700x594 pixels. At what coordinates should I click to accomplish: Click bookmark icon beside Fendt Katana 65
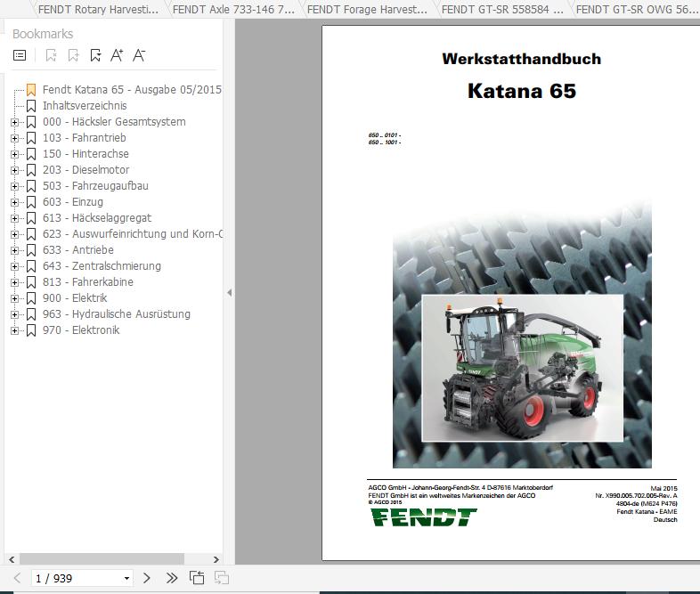pos(31,90)
